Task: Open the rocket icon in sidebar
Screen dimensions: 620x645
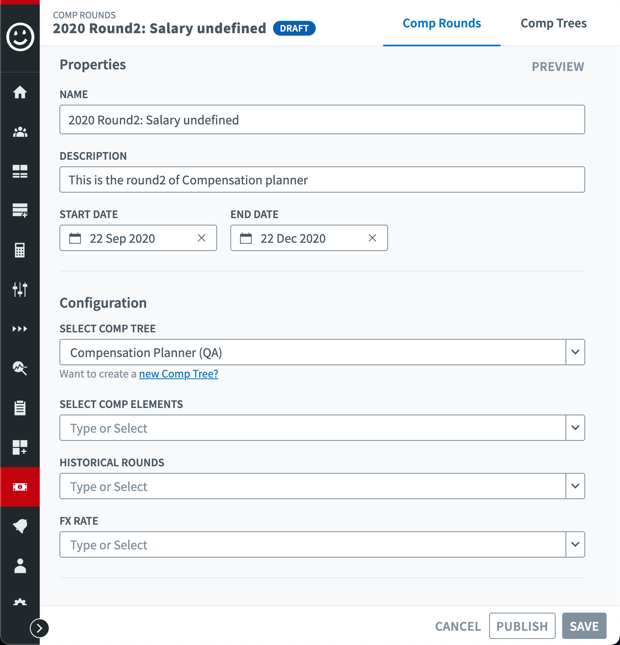Action: click(x=20, y=526)
